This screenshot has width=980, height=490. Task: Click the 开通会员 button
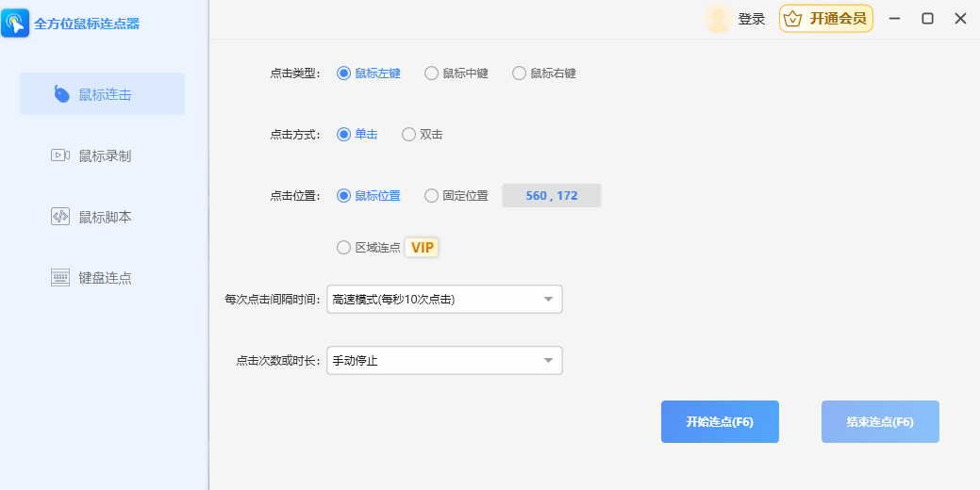coord(825,19)
